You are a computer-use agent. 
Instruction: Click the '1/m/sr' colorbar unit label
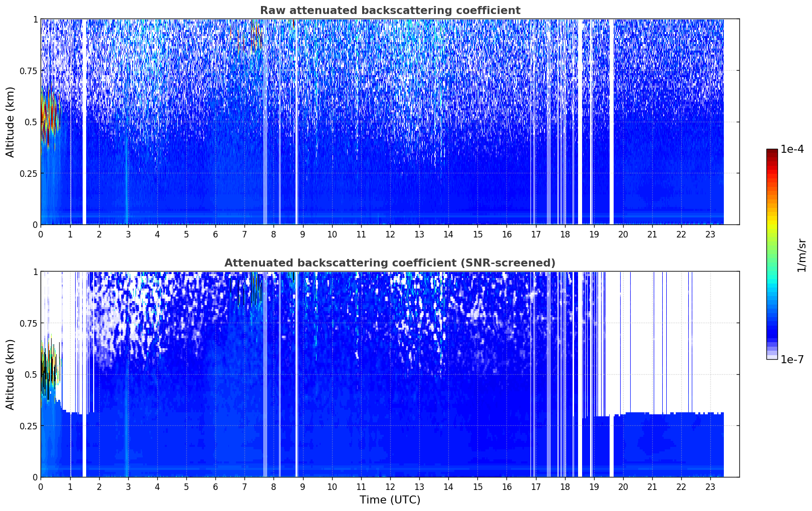[x=801, y=255]
